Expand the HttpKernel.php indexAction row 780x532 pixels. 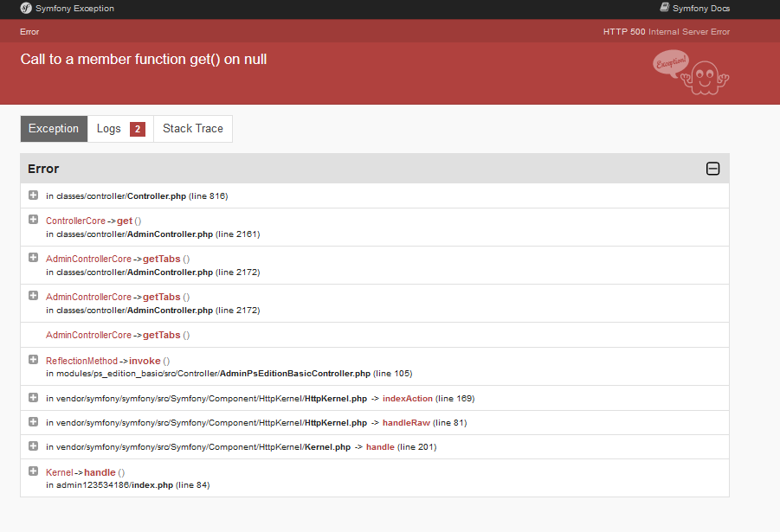[33, 397]
